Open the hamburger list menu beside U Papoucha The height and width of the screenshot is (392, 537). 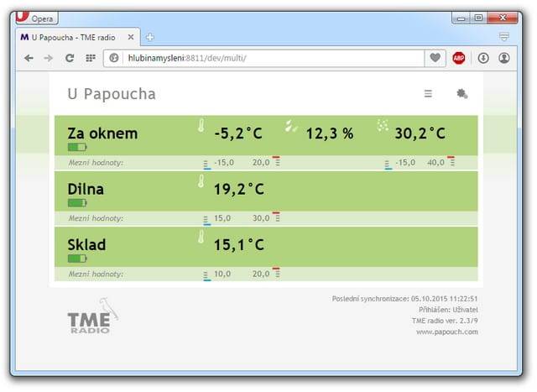[428, 94]
